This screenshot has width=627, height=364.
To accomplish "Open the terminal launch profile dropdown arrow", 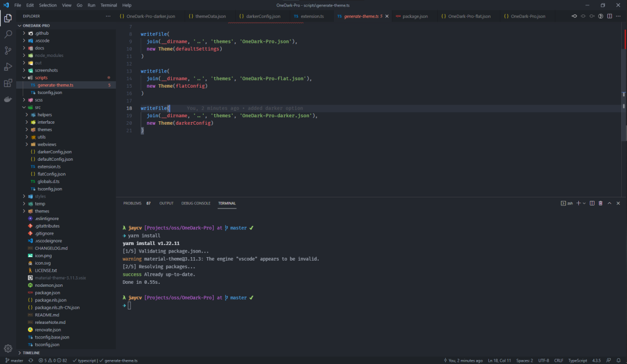I will point(584,204).
